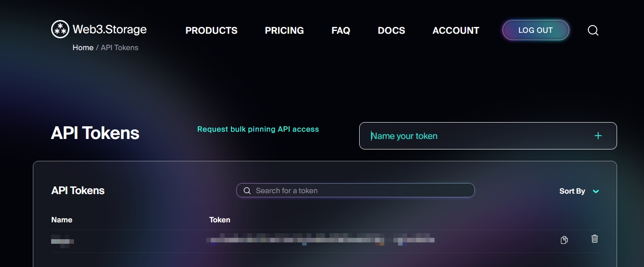Open the header search magnifier icon

click(593, 31)
